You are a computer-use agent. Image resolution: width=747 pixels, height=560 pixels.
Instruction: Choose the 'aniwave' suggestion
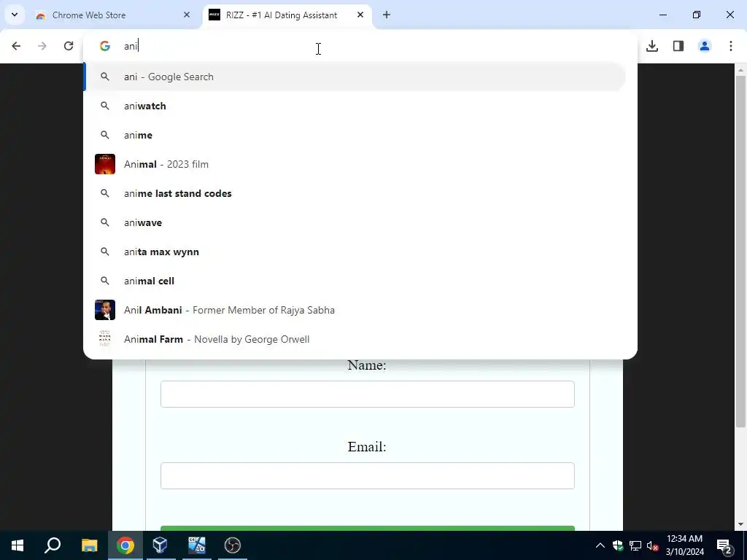[355, 222]
